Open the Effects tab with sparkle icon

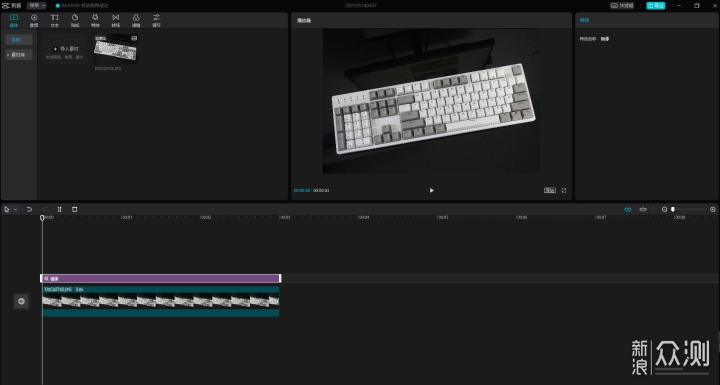[x=95, y=20]
